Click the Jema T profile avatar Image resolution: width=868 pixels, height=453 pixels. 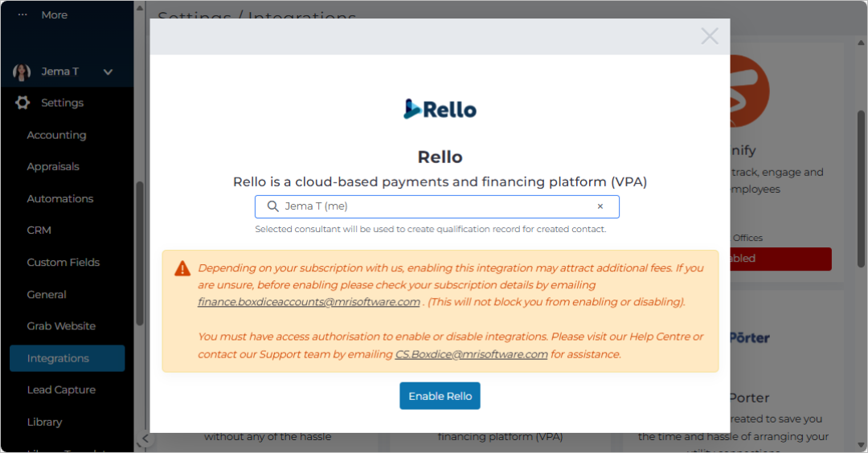(22, 72)
